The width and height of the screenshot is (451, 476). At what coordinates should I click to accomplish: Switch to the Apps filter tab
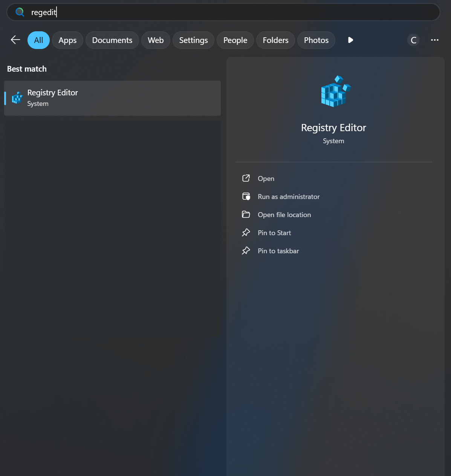pyautogui.click(x=67, y=40)
